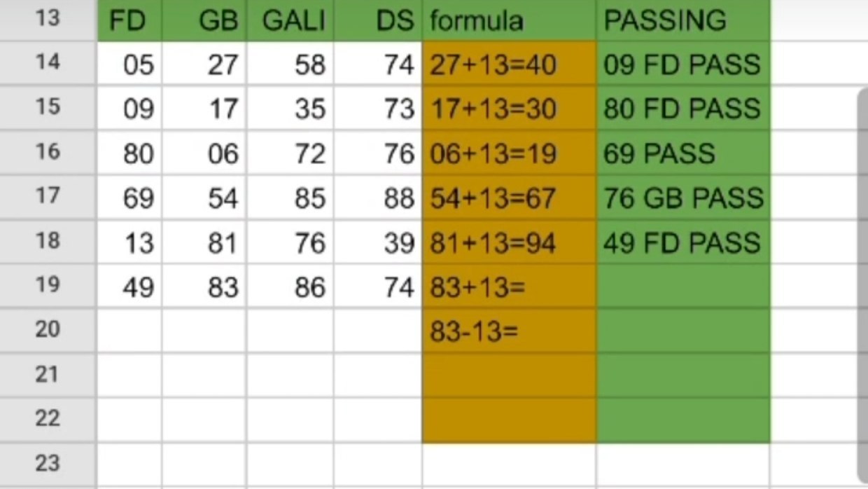Click GB value 54 in row 17
Screen dimensions: 868x489
point(204,198)
